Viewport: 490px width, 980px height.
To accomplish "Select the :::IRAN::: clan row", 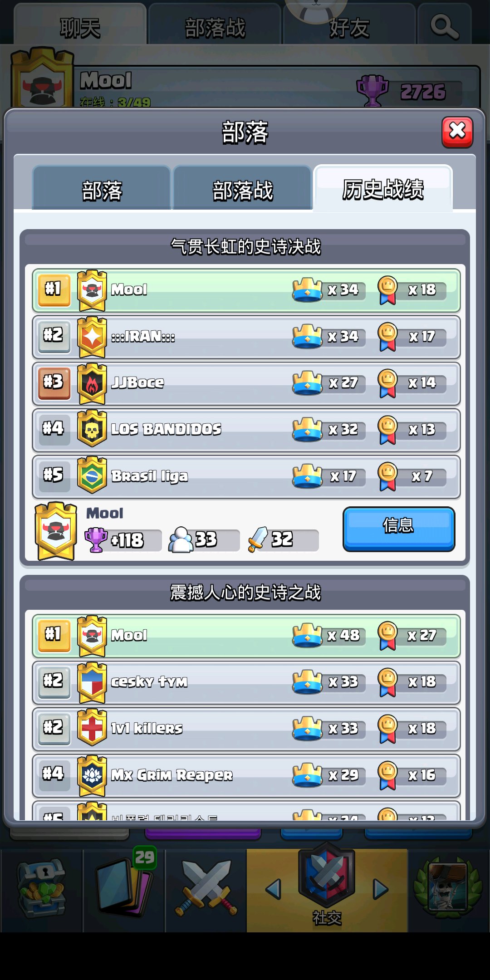I will tap(246, 337).
